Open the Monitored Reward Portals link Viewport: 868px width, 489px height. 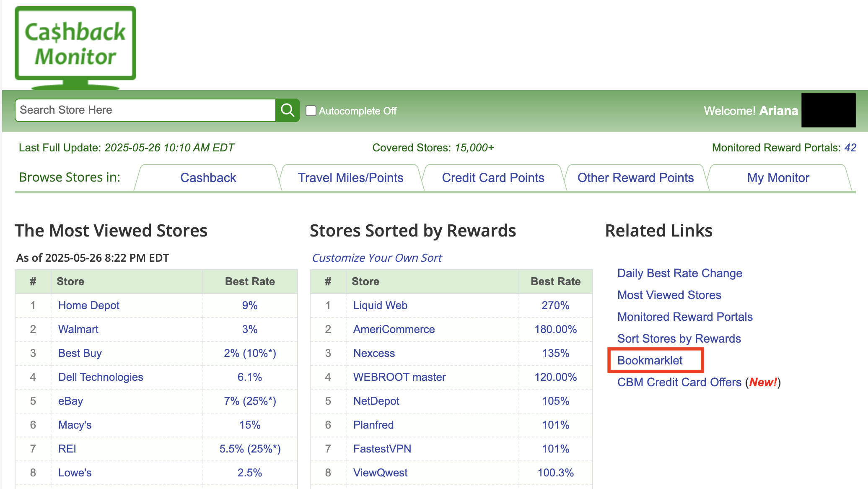click(x=685, y=317)
